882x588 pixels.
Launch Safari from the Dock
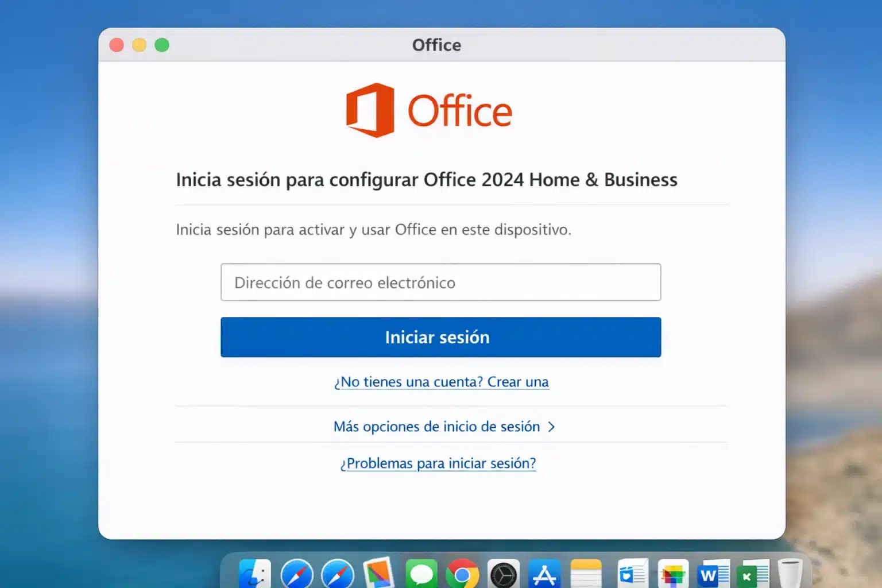[297, 574]
